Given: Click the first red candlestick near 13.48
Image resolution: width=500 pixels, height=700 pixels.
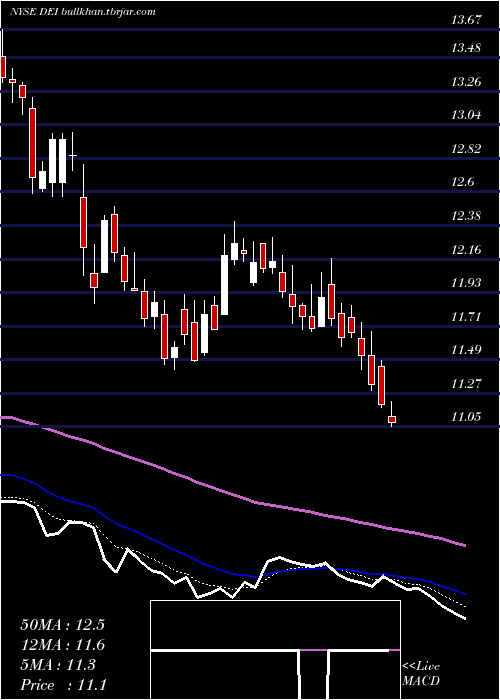Looking at the screenshot, I should [x=3, y=67].
